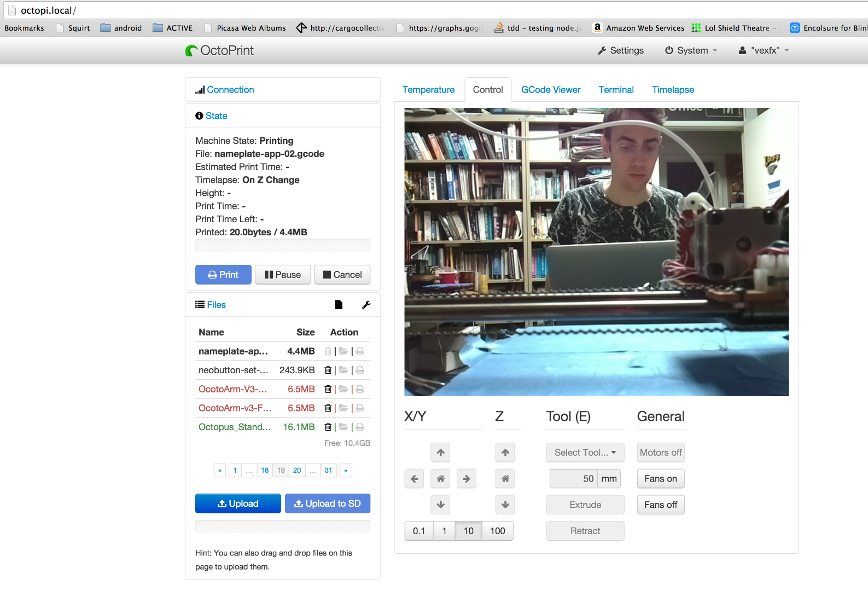Click the Upload to SD button
Image resolution: width=868 pixels, height=591 pixels.
coord(328,503)
